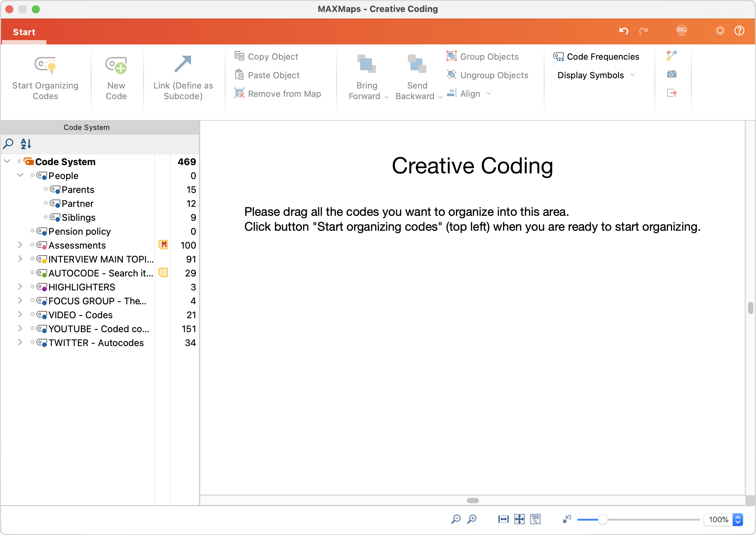756x535 pixels.
Task: Expand TWITTER - Autocodes
Action: coord(20,342)
